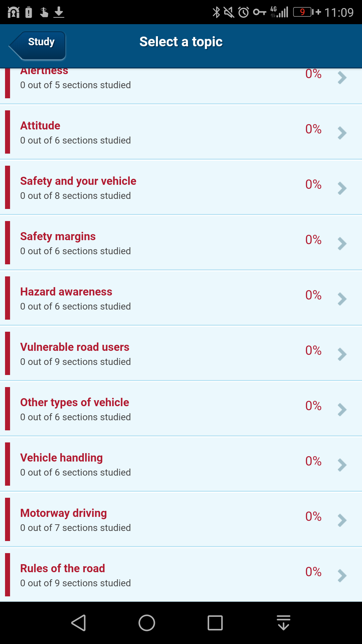Open chevron for Rules of the road
Viewport: 362px width, 644px height.
(x=342, y=576)
